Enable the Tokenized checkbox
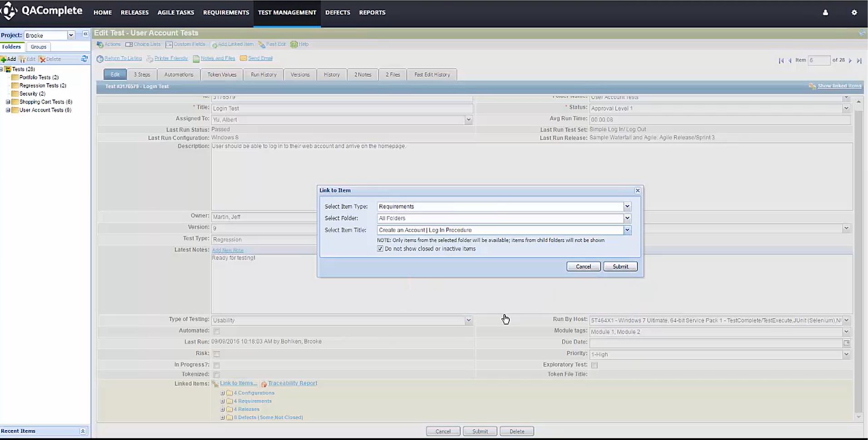Viewport: 868px width, 440px height. 217,374
